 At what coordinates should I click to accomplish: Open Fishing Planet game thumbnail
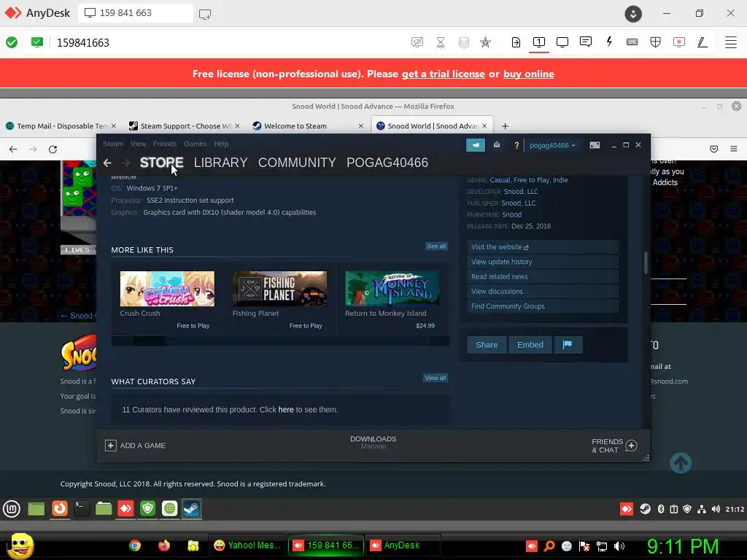coord(279,289)
